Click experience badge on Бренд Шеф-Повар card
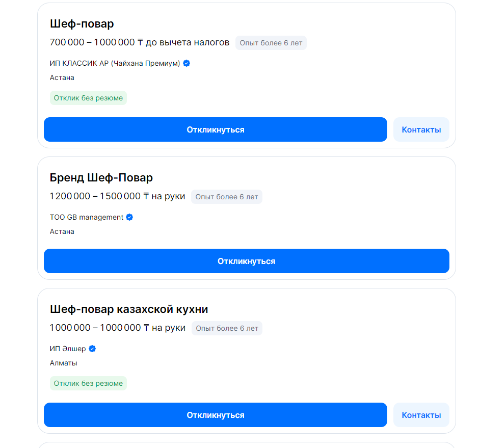 (227, 197)
